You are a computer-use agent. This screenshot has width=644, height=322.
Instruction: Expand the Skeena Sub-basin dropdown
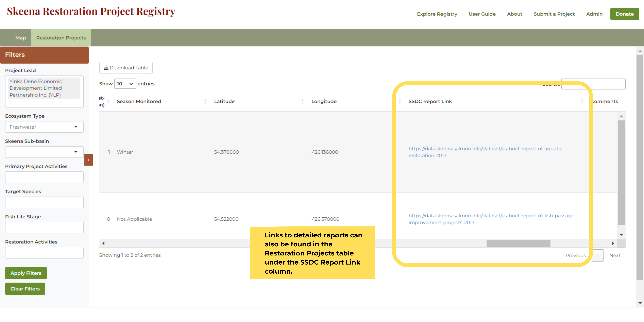(44, 152)
